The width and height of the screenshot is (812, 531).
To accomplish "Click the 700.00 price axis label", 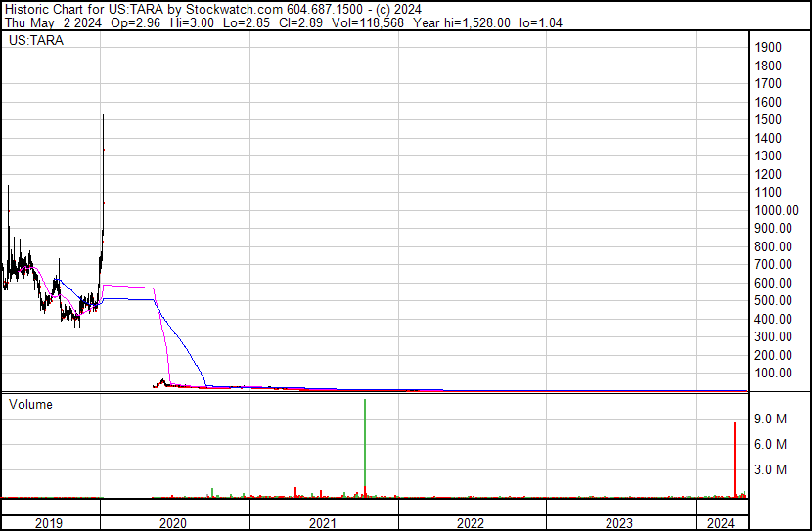I will tap(773, 264).
